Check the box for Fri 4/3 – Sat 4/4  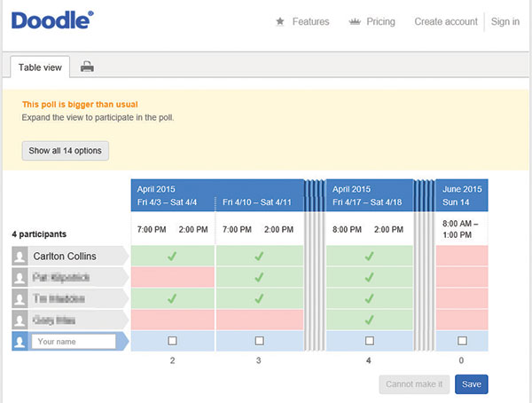[172, 341]
